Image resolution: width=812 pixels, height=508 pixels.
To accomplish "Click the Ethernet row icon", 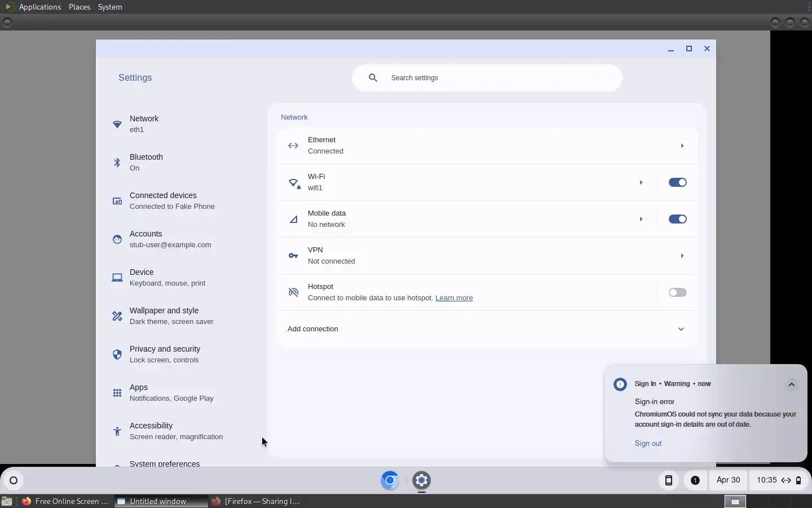I will pyautogui.click(x=293, y=146).
